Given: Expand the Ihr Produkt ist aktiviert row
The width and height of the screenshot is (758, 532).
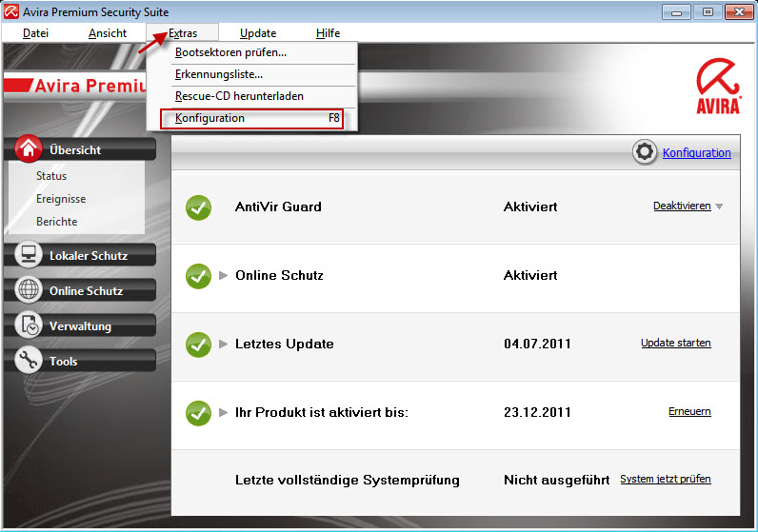Looking at the screenshot, I should coord(223,413).
